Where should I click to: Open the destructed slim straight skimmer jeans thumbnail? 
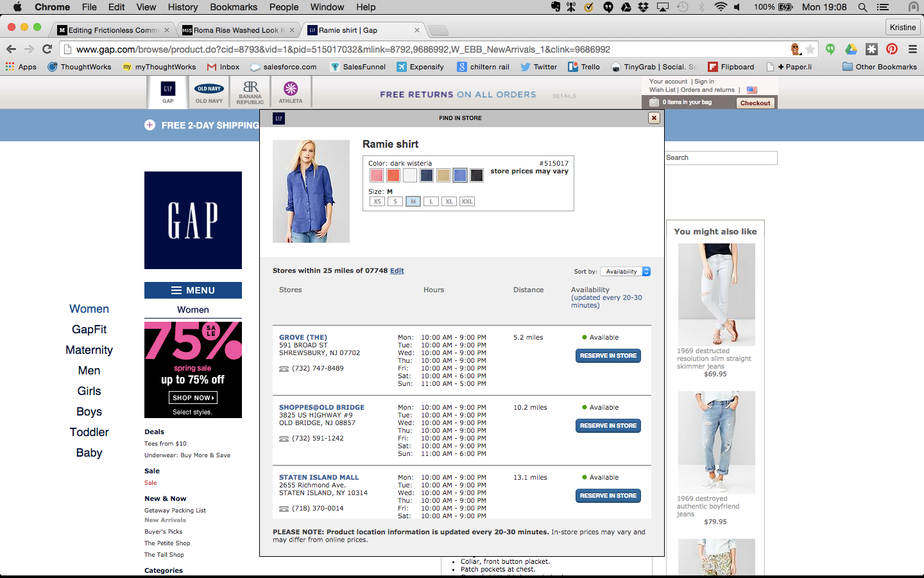click(x=717, y=295)
